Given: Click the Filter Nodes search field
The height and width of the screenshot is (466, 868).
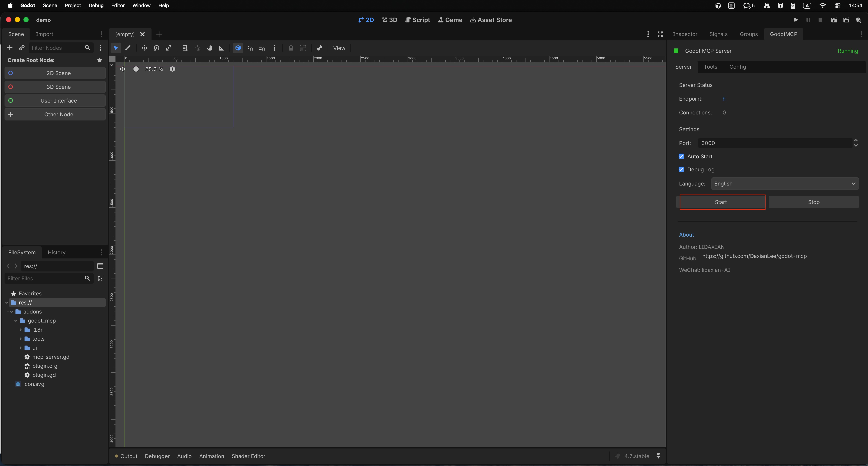Looking at the screenshot, I should 61,48.
